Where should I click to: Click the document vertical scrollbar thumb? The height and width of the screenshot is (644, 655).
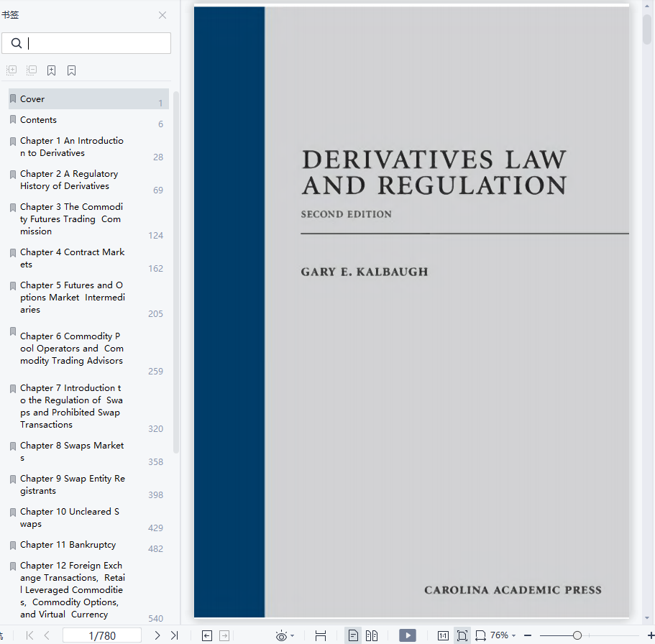[647, 29]
